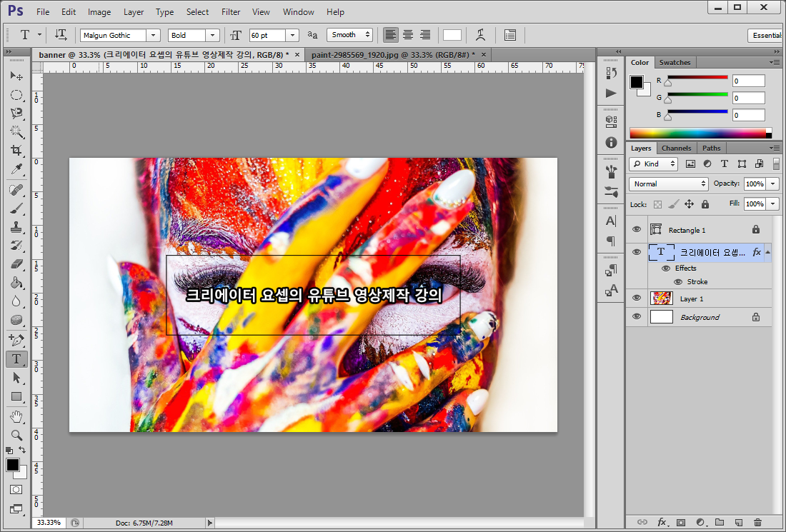The height and width of the screenshot is (532, 786).
Task: Select the Brush tool
Action: (16, 209)
